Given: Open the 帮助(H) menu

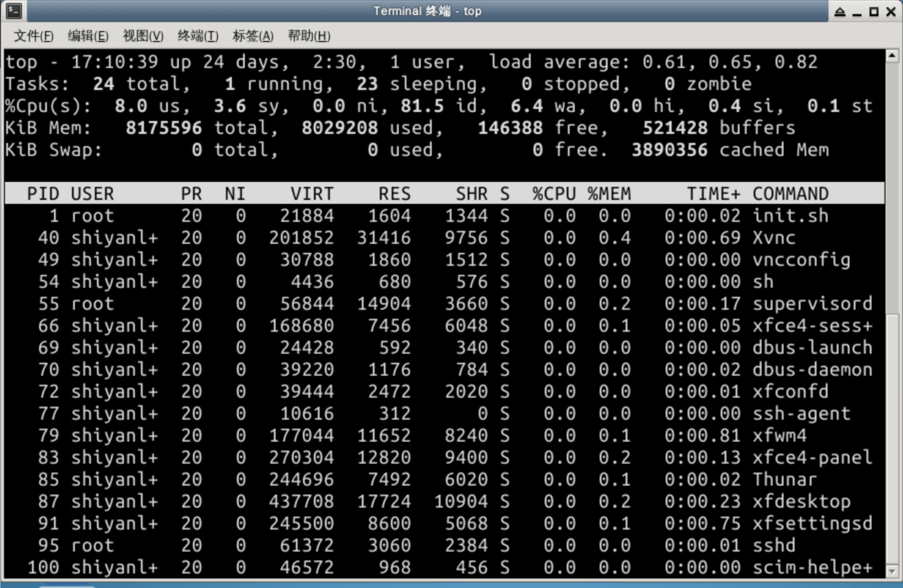Looking at the screenshot, I should point(309,36).
